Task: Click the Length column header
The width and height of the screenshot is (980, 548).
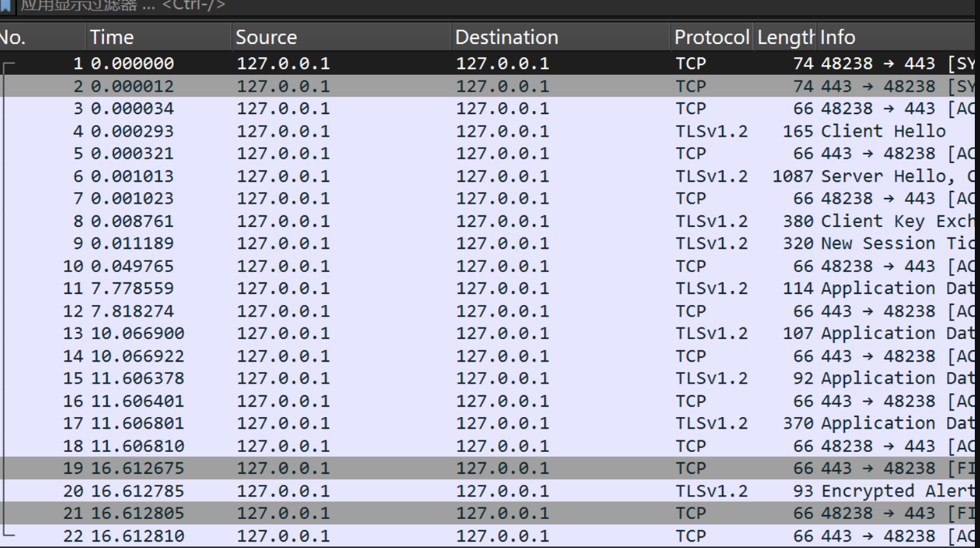Action: pos(785,37)
